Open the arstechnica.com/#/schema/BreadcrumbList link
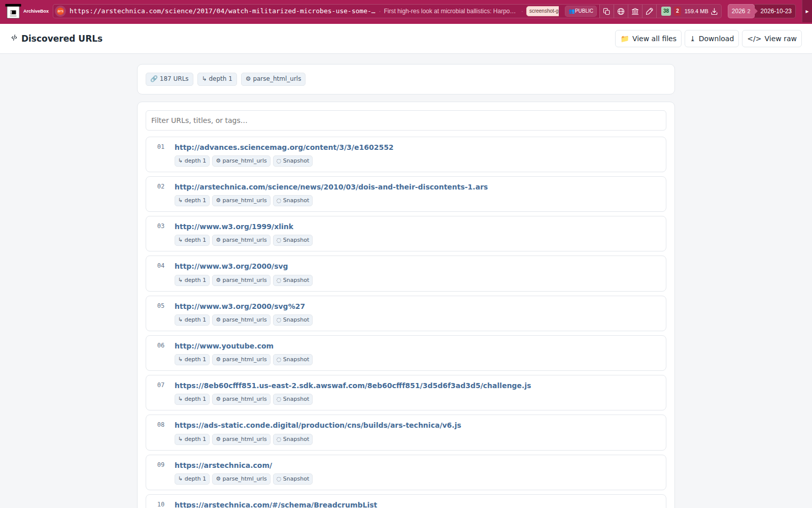 276,504
